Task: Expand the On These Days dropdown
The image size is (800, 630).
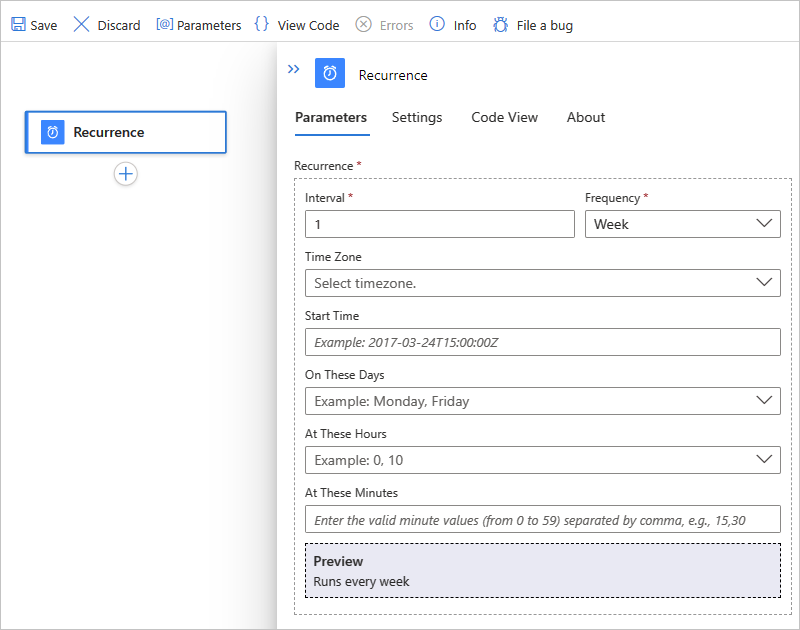Action: coord(542,401)
